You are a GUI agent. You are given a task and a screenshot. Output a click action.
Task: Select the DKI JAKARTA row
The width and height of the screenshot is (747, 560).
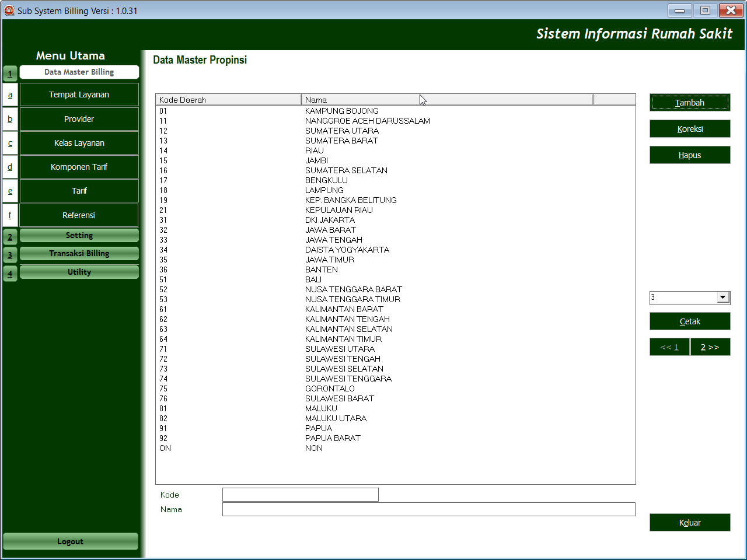(395, 220)
